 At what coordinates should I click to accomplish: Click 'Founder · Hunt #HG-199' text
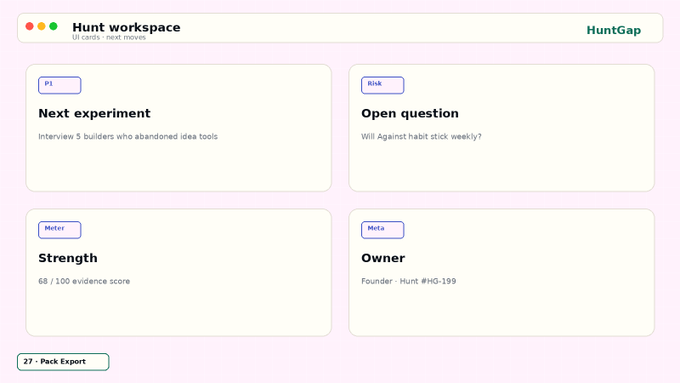tap(409, 281)
